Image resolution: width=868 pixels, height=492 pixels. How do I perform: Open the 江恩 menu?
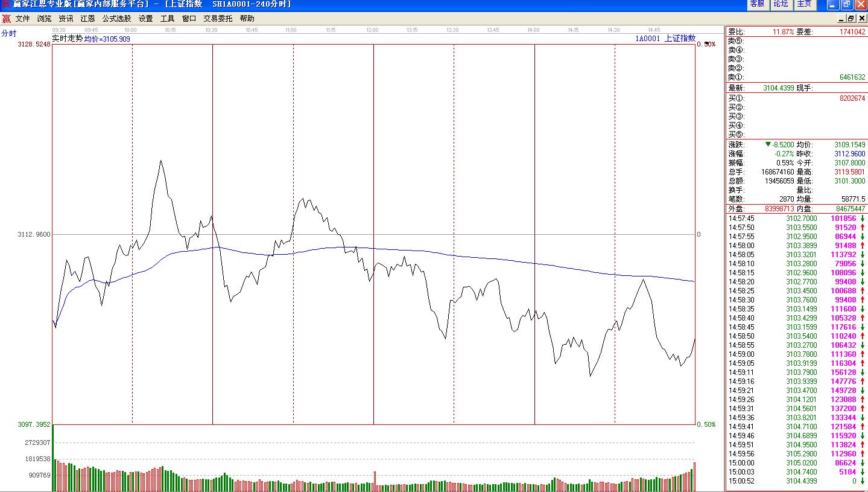pyautogui.click(x=87, y=19)
